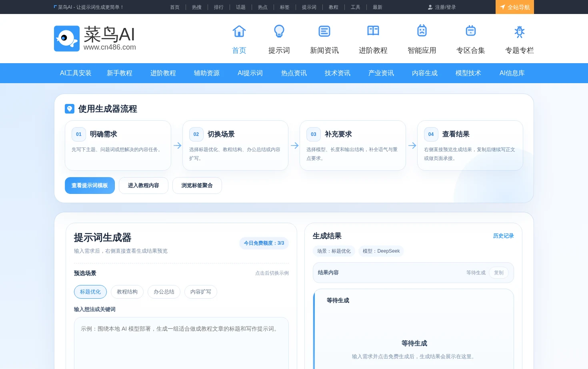
Task: Open the 专区合集 calendar icon
Action: [x=471, y=31]
